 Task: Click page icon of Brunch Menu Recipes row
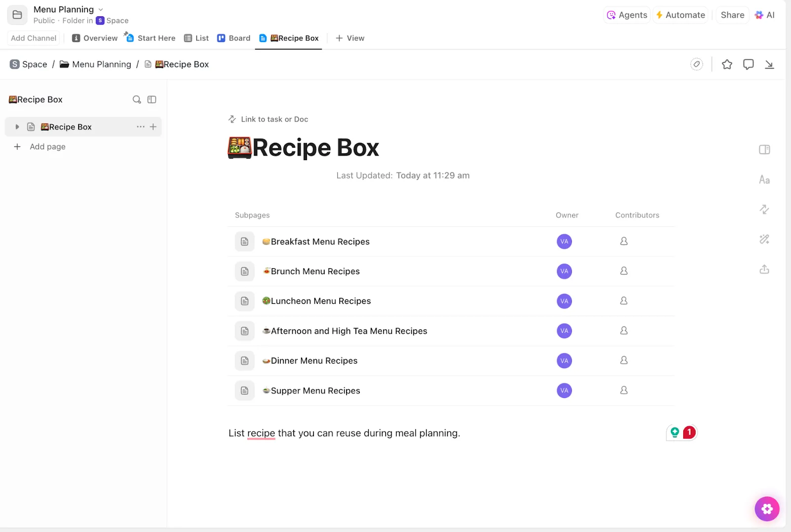pyautogui.click(x=245, y=271)
